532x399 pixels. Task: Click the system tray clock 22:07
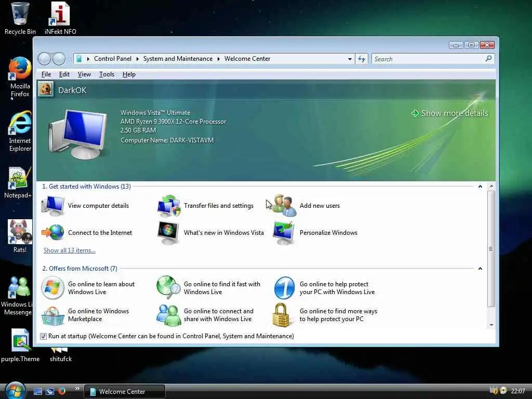pos(518,391)
